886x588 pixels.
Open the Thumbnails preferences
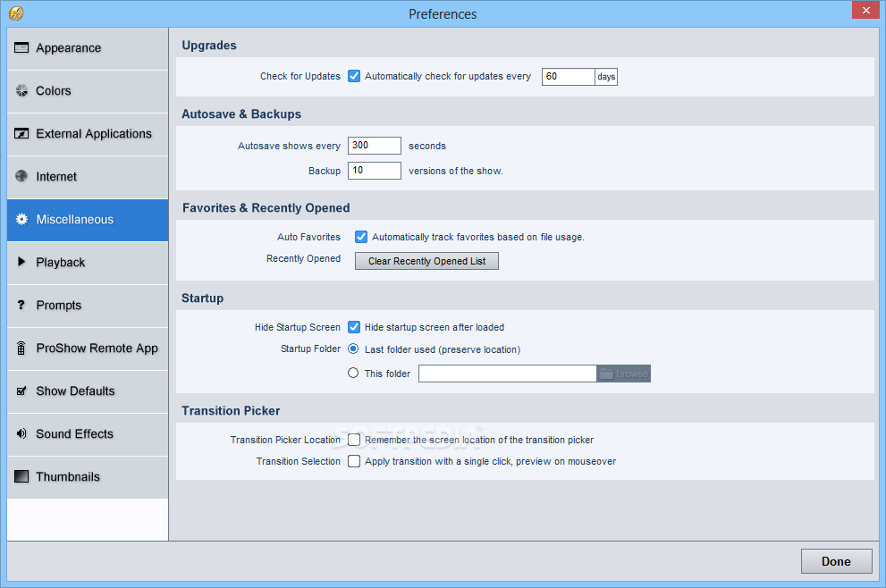(88, 478)
